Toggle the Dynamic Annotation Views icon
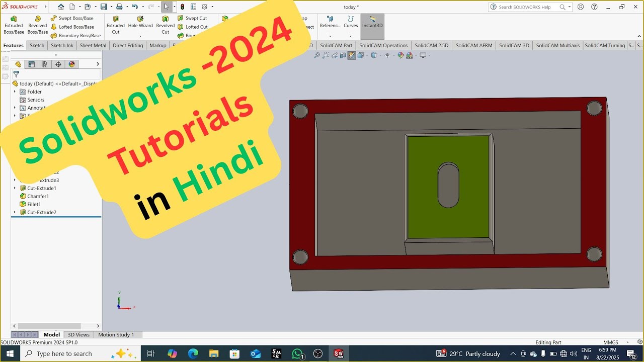Image resolution: width=644 pixels, height=362 pixels. tap(352, 55)
